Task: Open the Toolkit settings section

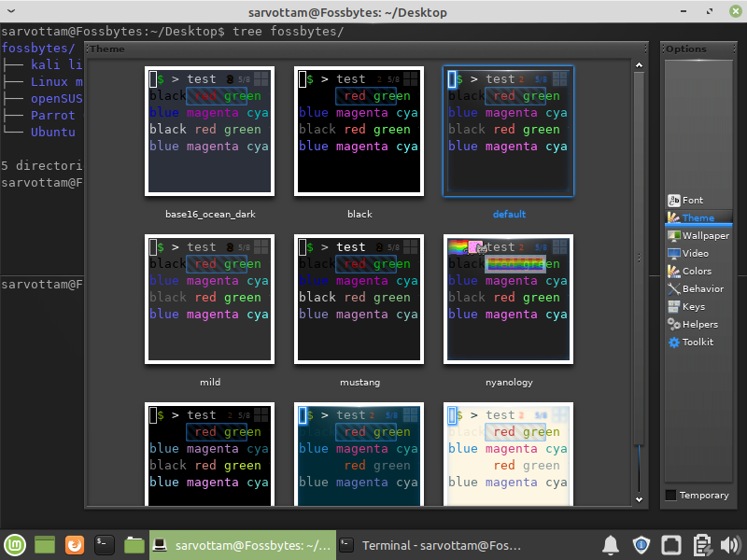Action: (x=697, y=342)
